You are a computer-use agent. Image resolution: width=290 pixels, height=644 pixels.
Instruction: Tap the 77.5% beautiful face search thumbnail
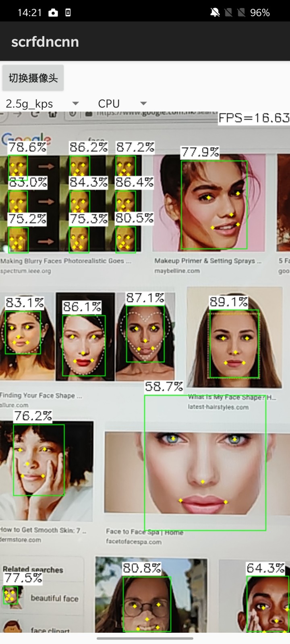(10, 595)
